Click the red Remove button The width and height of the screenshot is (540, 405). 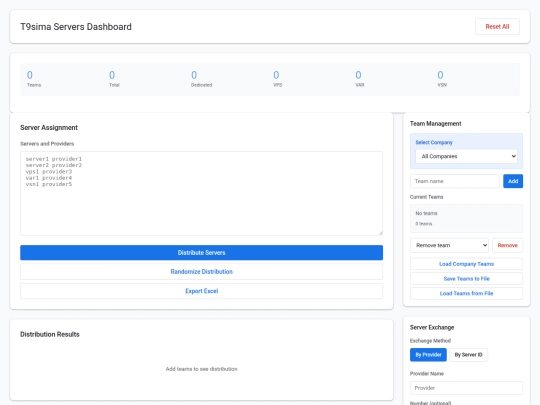(507, 245)
